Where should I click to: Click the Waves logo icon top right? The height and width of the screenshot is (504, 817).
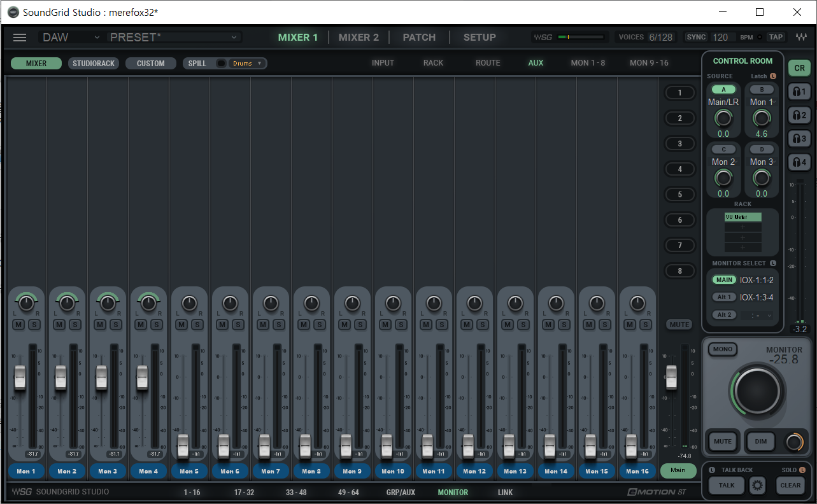801,38
